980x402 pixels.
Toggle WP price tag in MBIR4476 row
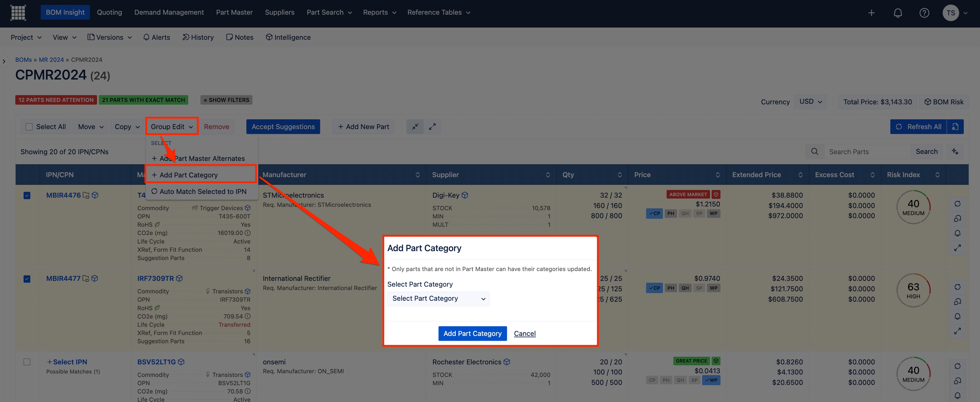click(x=713, y=213)
